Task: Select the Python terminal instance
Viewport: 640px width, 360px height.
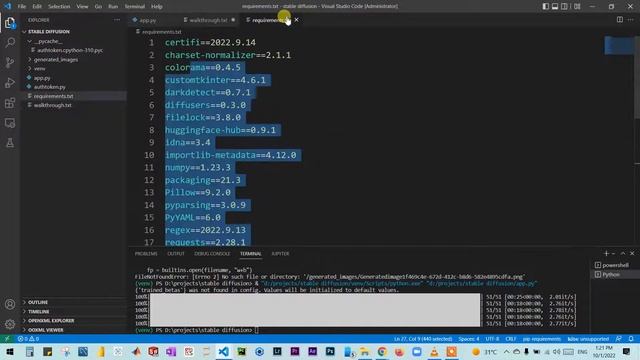Action: [x=612, y=274]
